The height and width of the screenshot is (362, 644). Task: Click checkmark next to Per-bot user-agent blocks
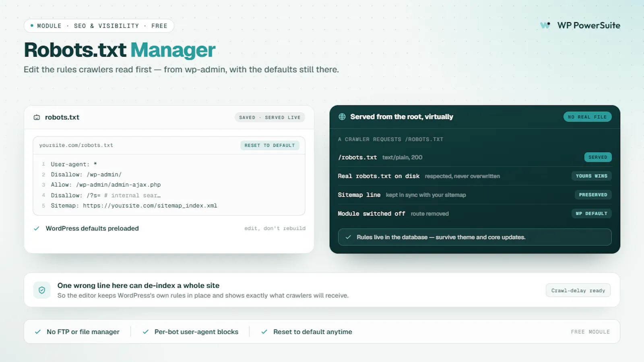pyautogui.click(x=146, y=332)
